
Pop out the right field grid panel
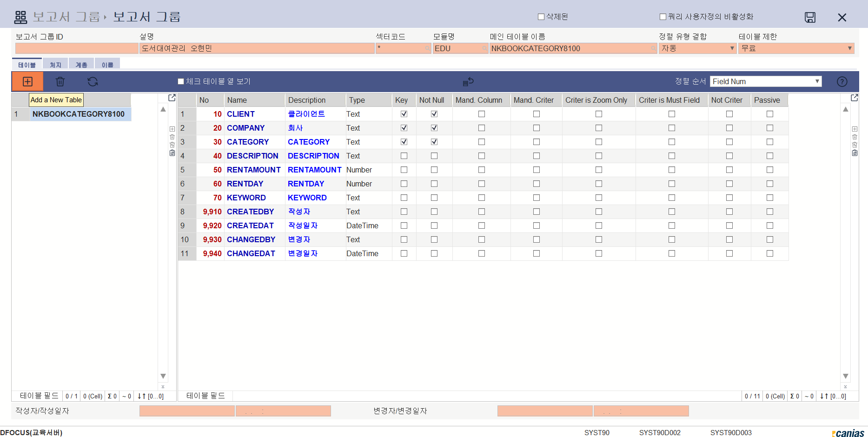point(855,98)
